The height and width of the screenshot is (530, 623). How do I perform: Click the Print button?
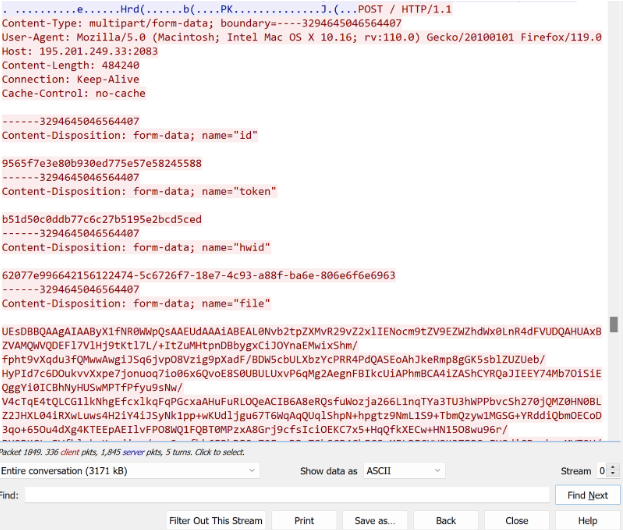304,520
